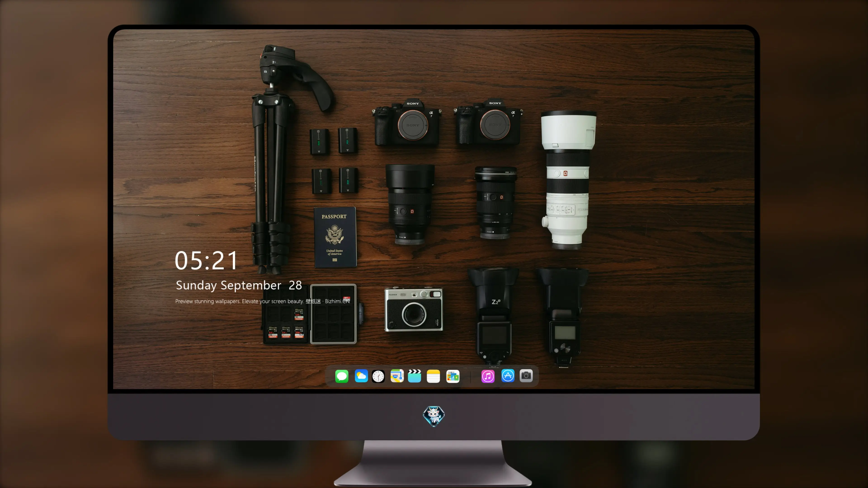The height and width of the screenshot is (488, 868).
Task: Open the Notes app in the dock
Action: tap(433, 376)
